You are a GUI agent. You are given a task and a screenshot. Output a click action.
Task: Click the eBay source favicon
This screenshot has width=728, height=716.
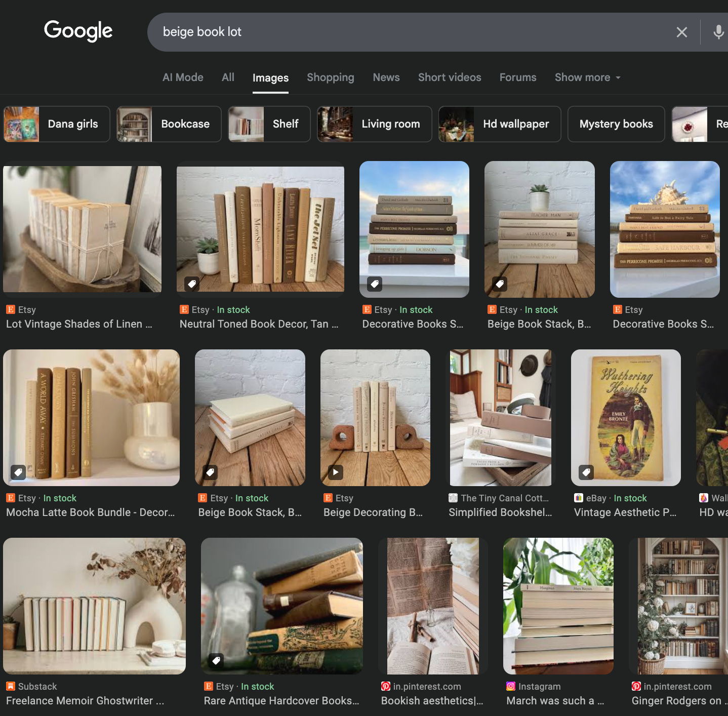point(579,498)
